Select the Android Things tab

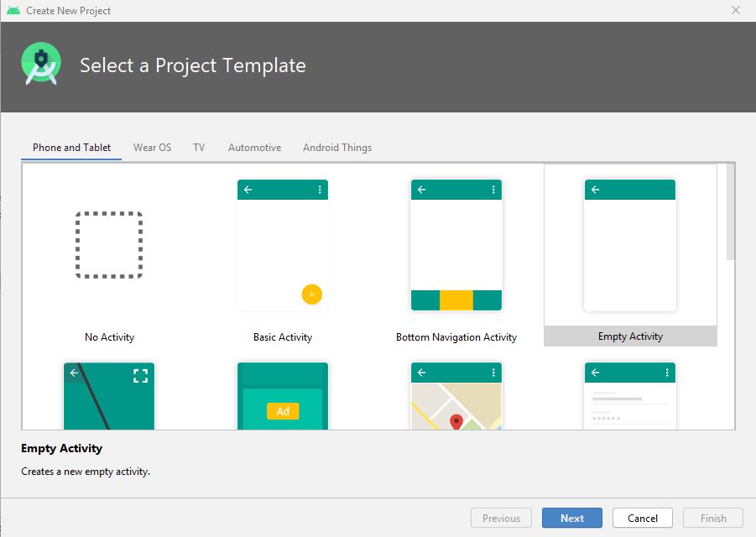[337, 148]
